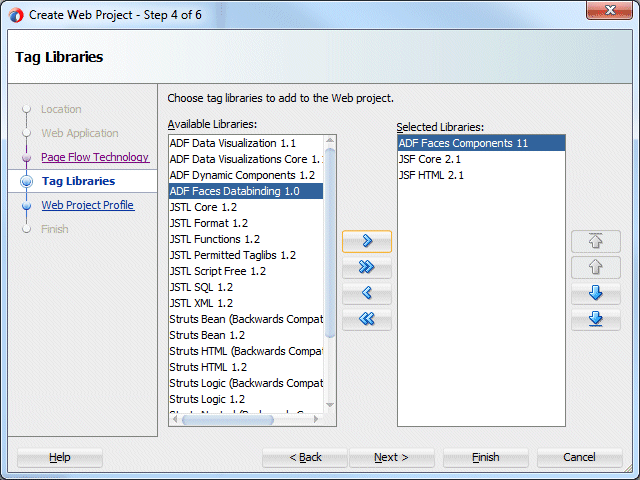Remove all libraries with double left arrow
Viewport: 640px width, 480px height.
(367, 319)
